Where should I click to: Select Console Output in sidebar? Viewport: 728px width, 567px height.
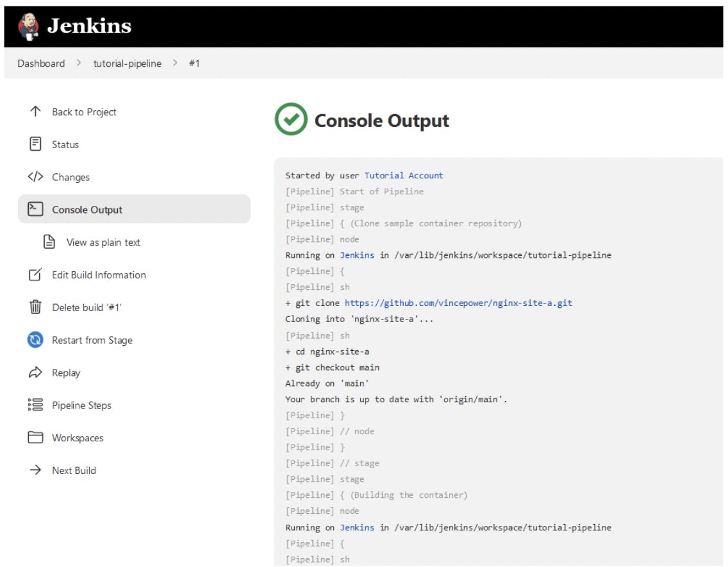[x=134, y=209]
